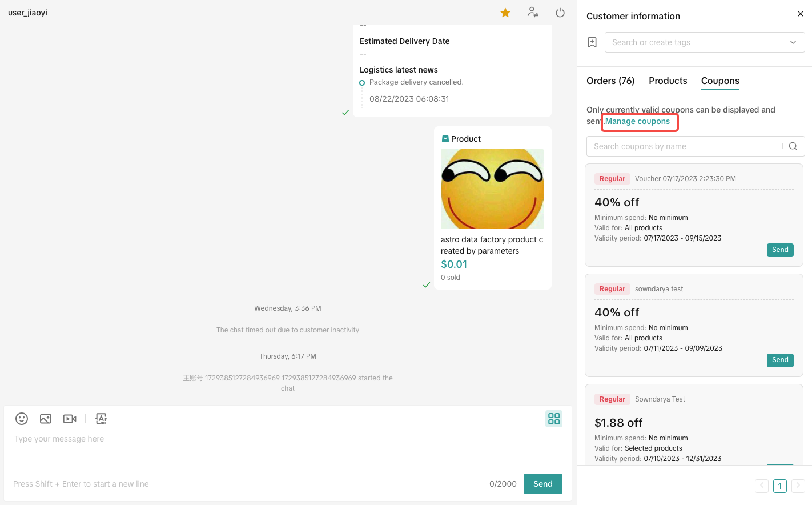Viewport: 812px width, 505px height.
Task: Send the sowndarya test 40% coupon
Action: click(779, 360)
